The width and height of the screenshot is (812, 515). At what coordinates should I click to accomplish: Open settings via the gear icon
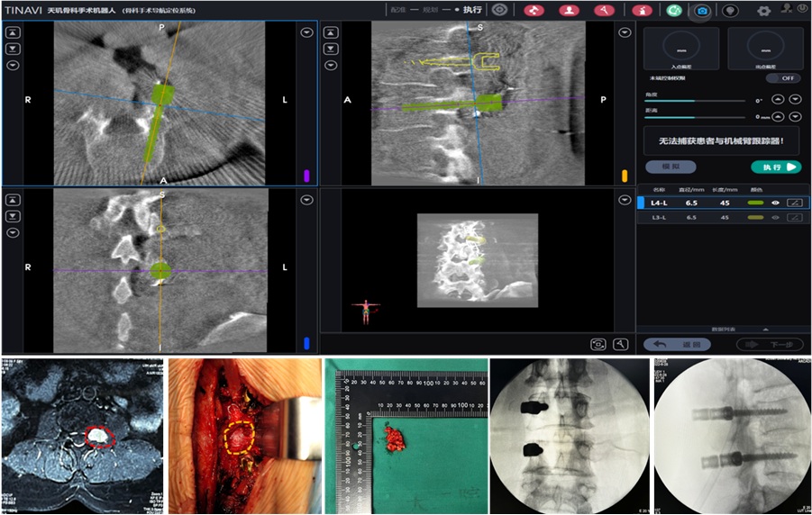[764, 10]
